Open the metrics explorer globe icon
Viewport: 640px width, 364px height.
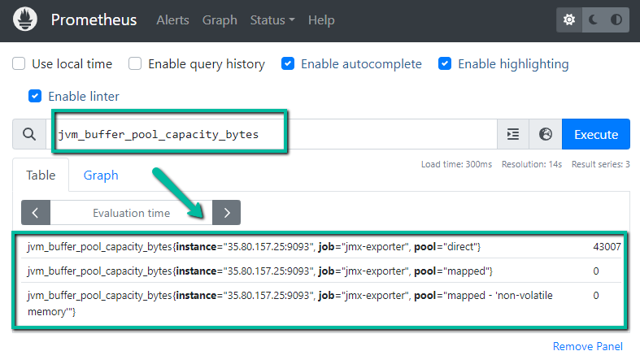tap(545, 135)
